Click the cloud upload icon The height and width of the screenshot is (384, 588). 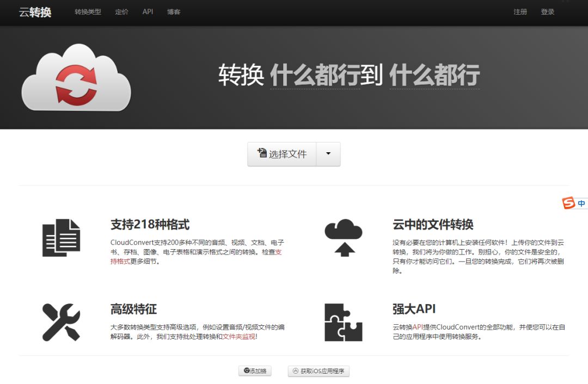pos(344,238)
